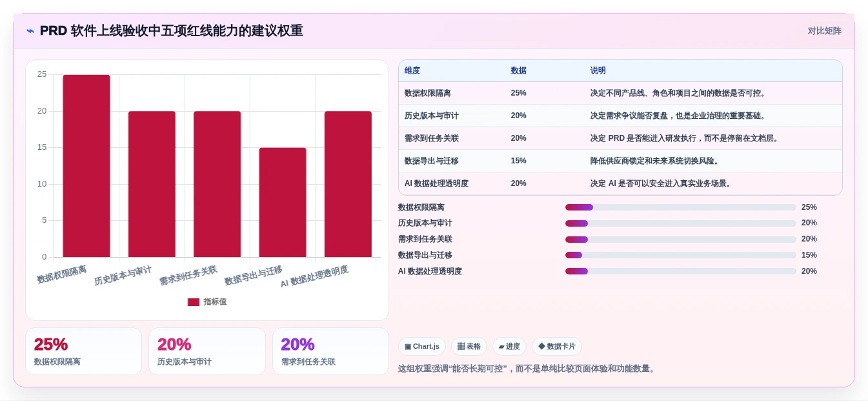The image size is (868, 401).
Task: Click the footnote about 能否长期可控
Action: [x=528, y=369]
